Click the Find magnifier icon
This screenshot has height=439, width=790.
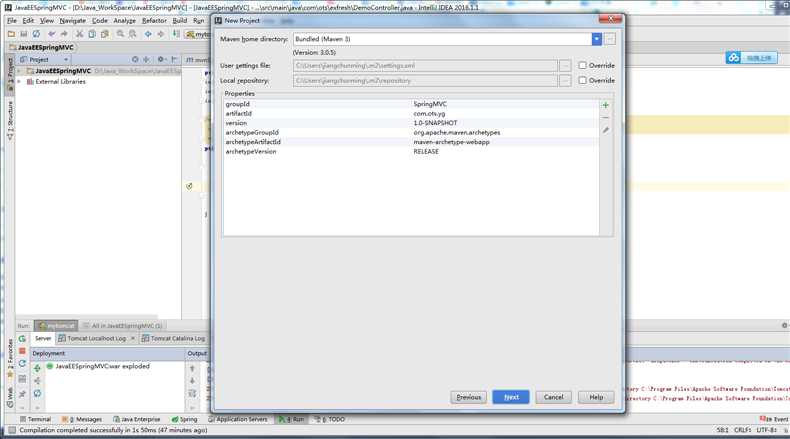point(120,34)
